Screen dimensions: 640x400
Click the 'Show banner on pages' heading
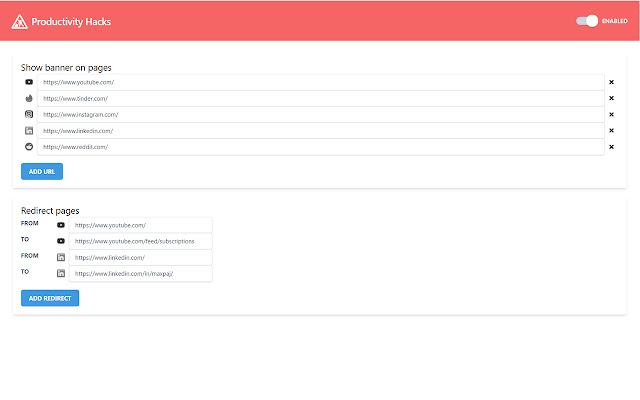[x=66, y=67]
